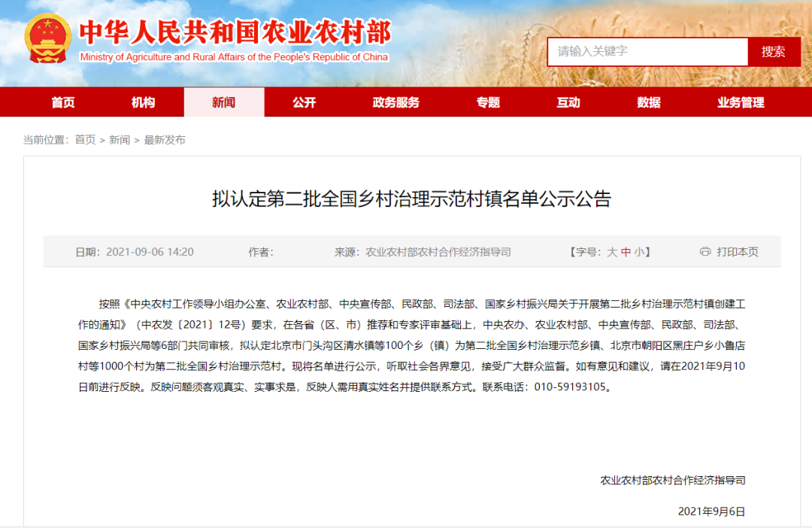Select the 新闻 navigation tab
The height and width of the screenshot is (528, 812).
(224, 102)
